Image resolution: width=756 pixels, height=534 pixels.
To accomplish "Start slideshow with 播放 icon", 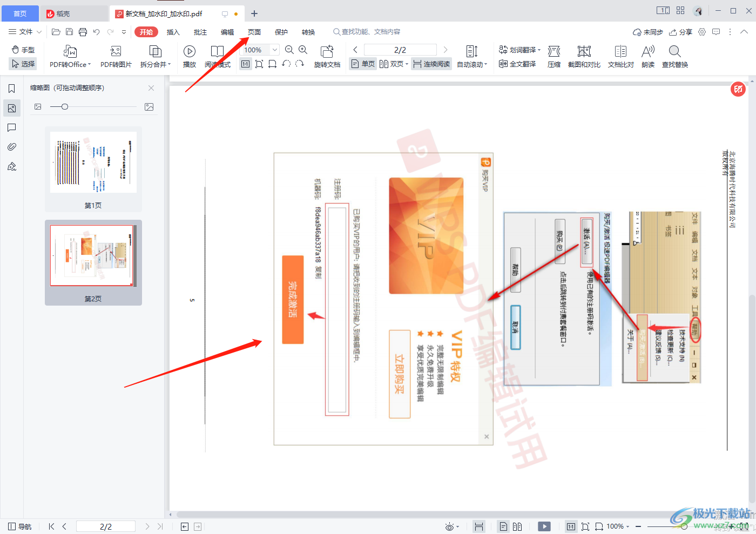I will click(x=190, y=57).
